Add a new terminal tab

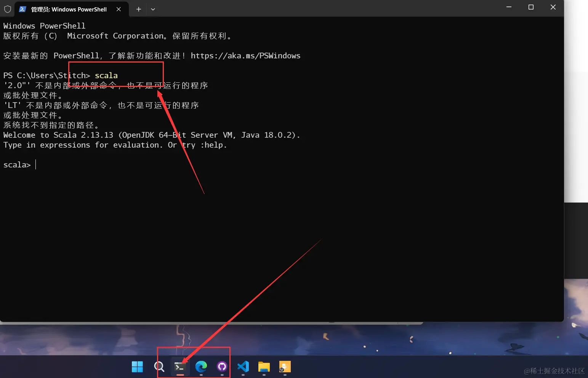[139, 9]
